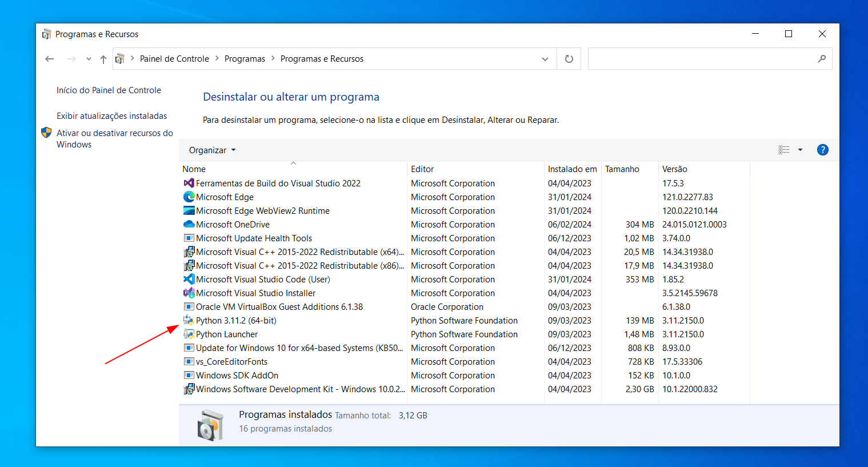This screenshot has height=467, width=868.
Task: Select the Python 3.11.2 application icon
Action: (x=189, y=320)
